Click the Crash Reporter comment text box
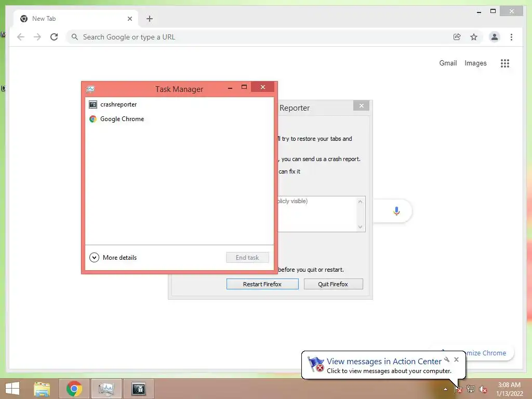 [316, 214]
